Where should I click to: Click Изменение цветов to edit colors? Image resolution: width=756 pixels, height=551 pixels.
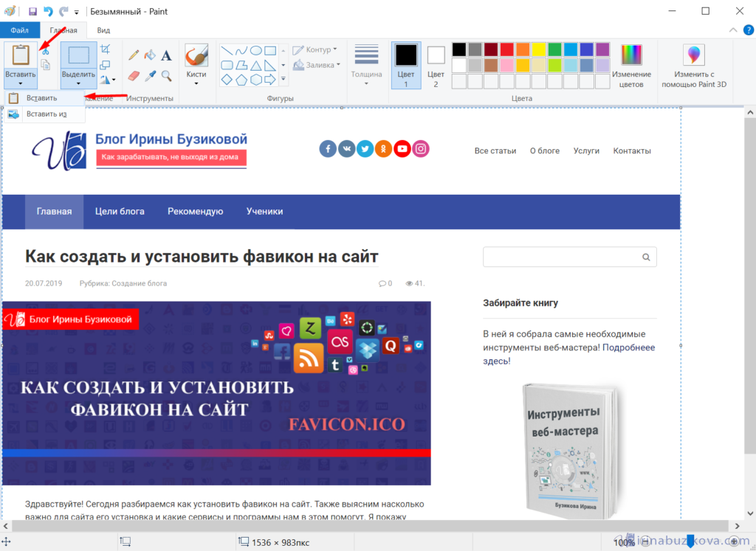click(631, 65)
